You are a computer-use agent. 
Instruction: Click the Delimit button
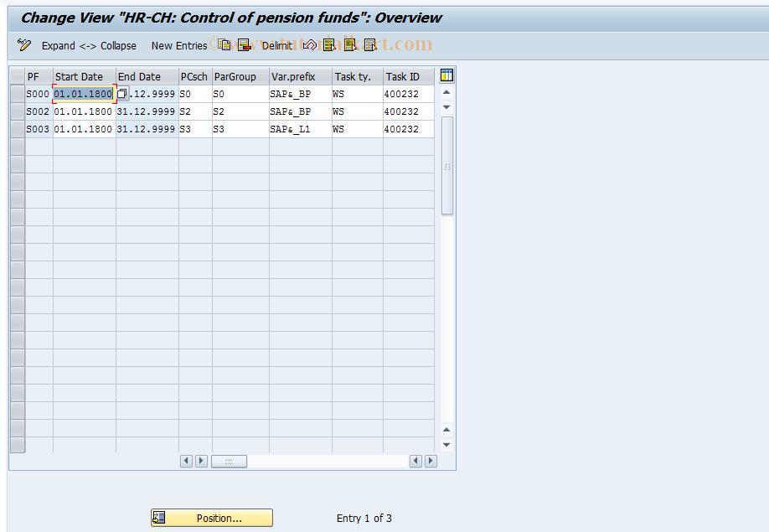pos(276,45)
